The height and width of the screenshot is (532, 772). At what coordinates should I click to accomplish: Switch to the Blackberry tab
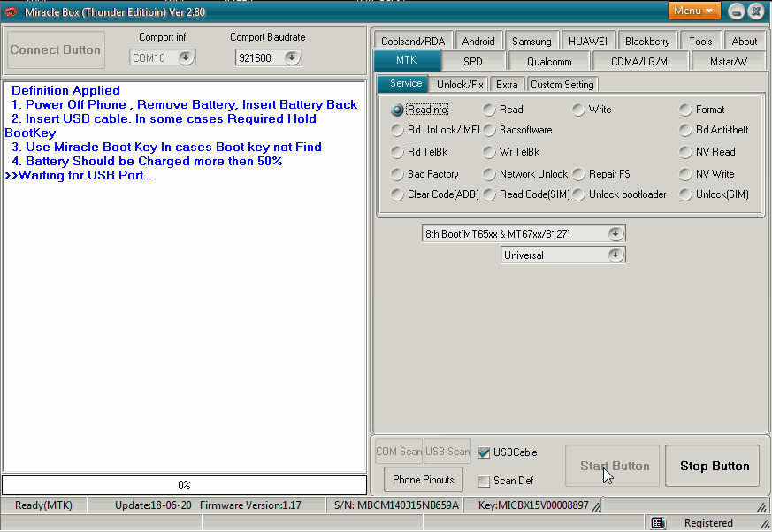coord(647,41)
